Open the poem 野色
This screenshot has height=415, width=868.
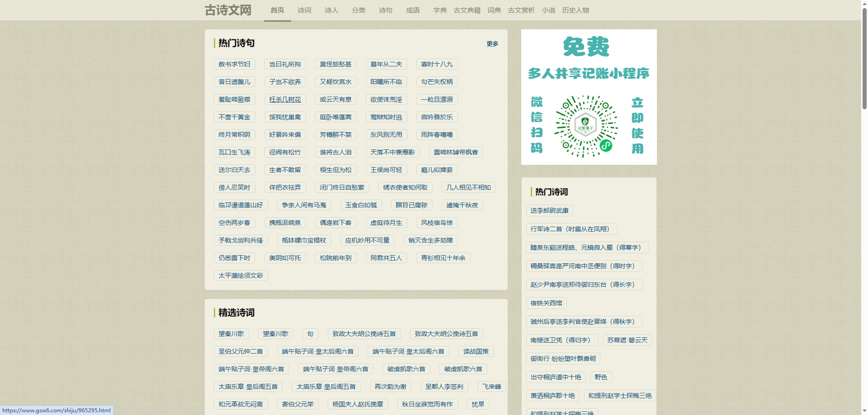(600, 377)
